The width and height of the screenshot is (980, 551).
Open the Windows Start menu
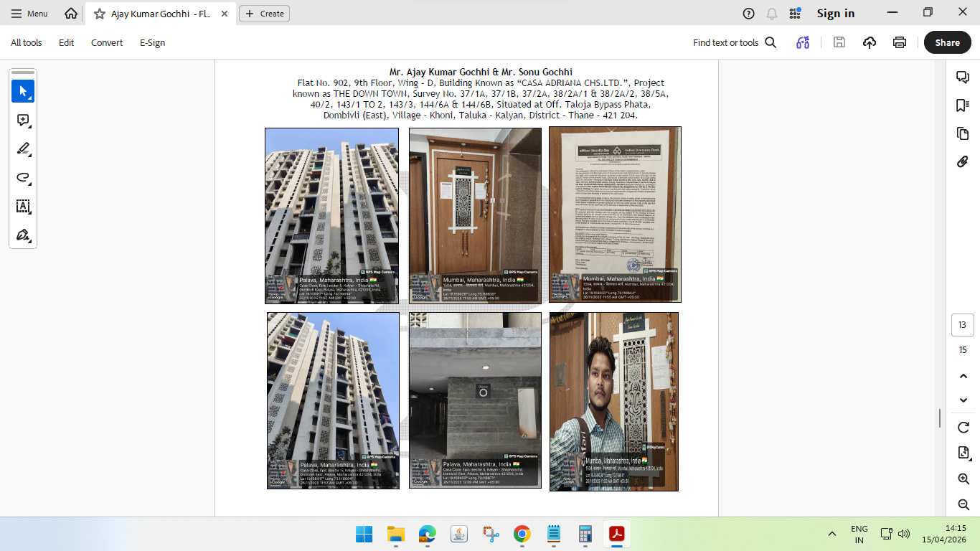(x=364, y=534)
